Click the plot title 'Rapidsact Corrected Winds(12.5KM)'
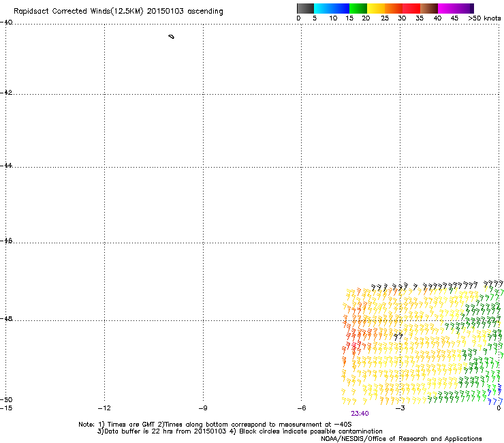 [x=78, y=12]
